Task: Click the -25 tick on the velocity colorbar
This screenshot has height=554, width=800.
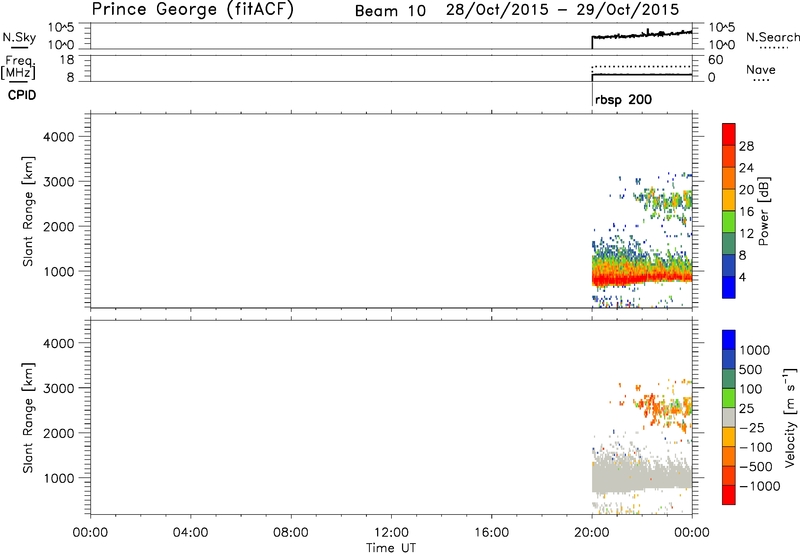Action: pyautogui.click(x=752, y=427)
